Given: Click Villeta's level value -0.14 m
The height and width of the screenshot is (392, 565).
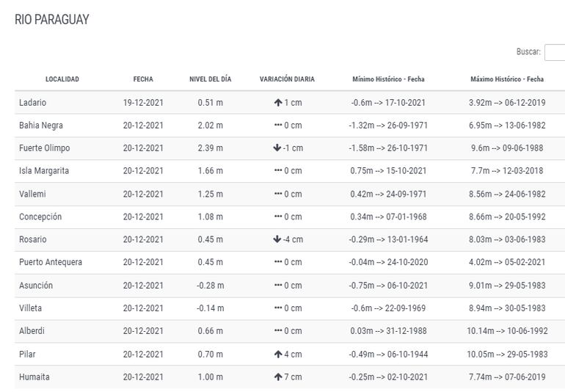Looking at the screenshot, I should tap(210, 308).
